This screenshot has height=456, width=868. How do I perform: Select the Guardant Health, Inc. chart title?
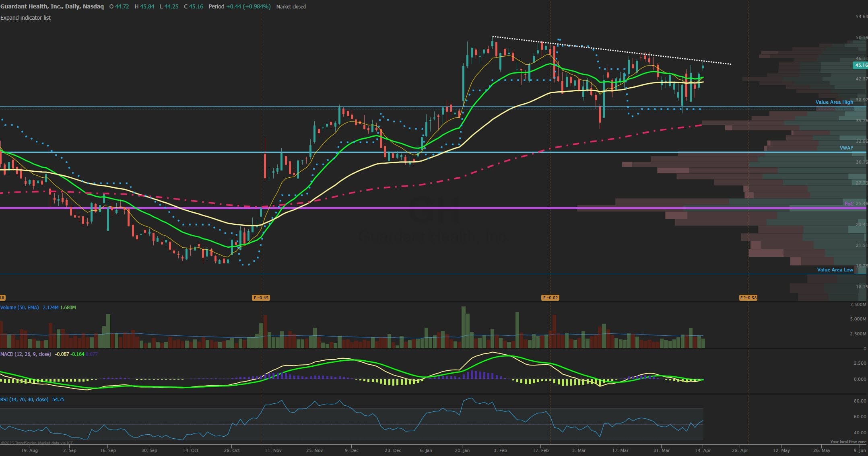tap(52, 6)
